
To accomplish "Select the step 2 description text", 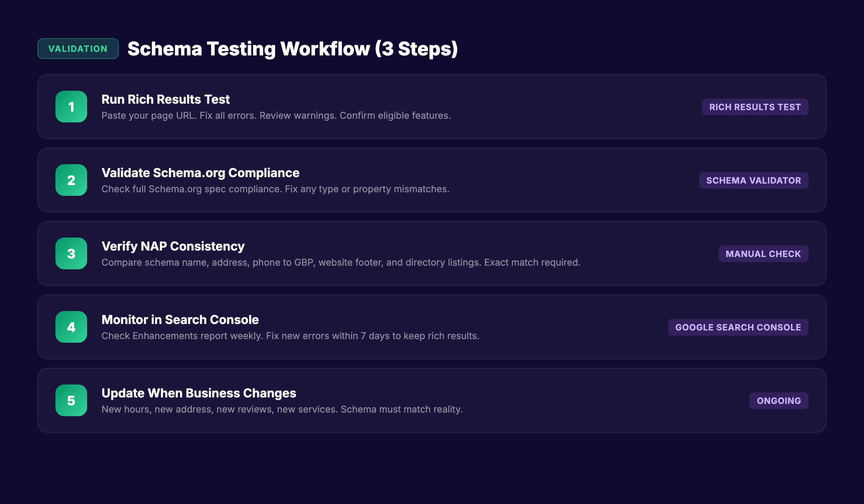I will tap(275, 188).
